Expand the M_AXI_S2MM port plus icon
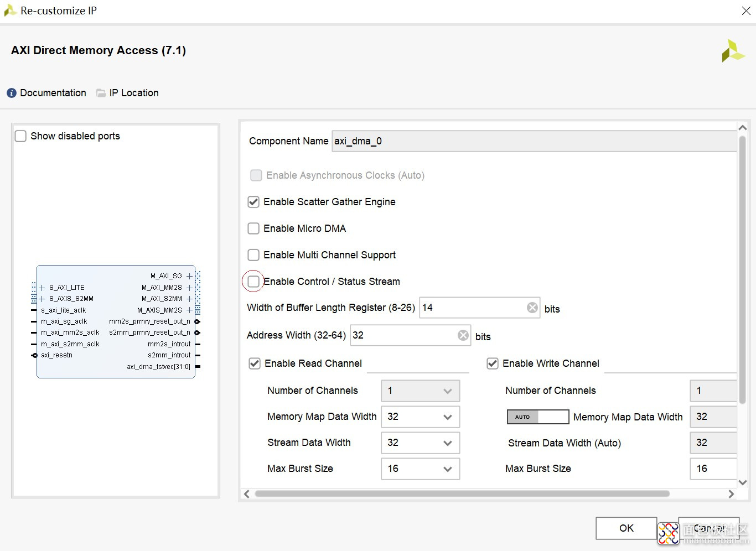The width and height of the screenshot is (756, 551). point(189,299)
